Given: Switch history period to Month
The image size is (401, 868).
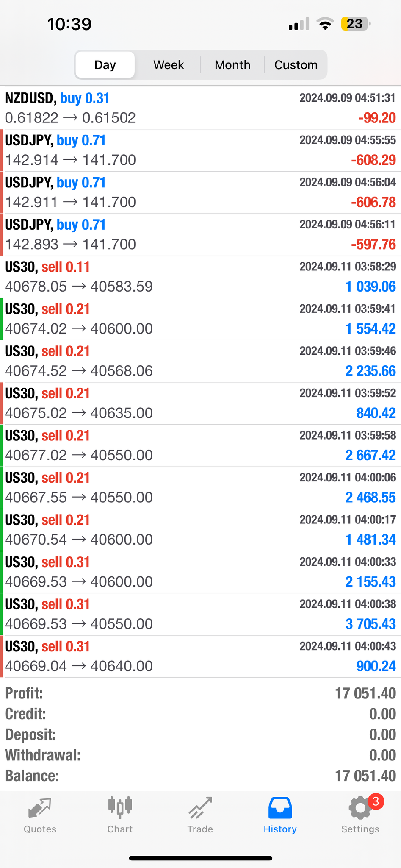Looking at the screenshot, I should tap(232, 65).
